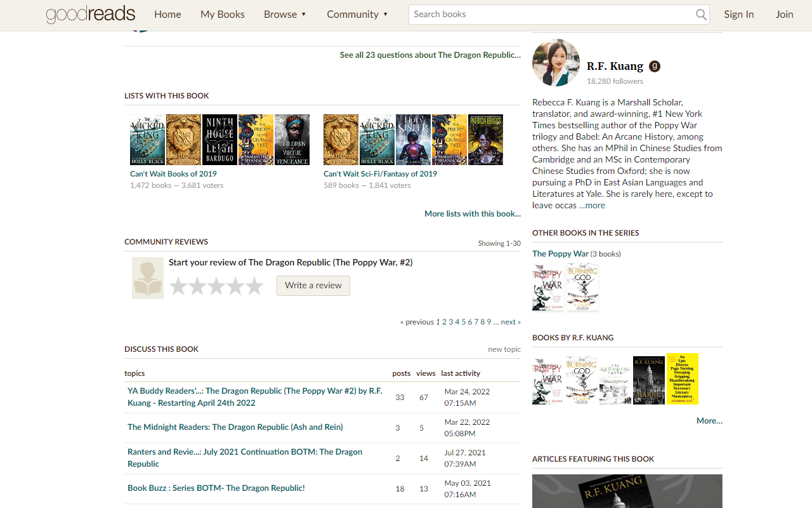Select the third rating star
Viewport: 812px width, 508px height.
216,286
